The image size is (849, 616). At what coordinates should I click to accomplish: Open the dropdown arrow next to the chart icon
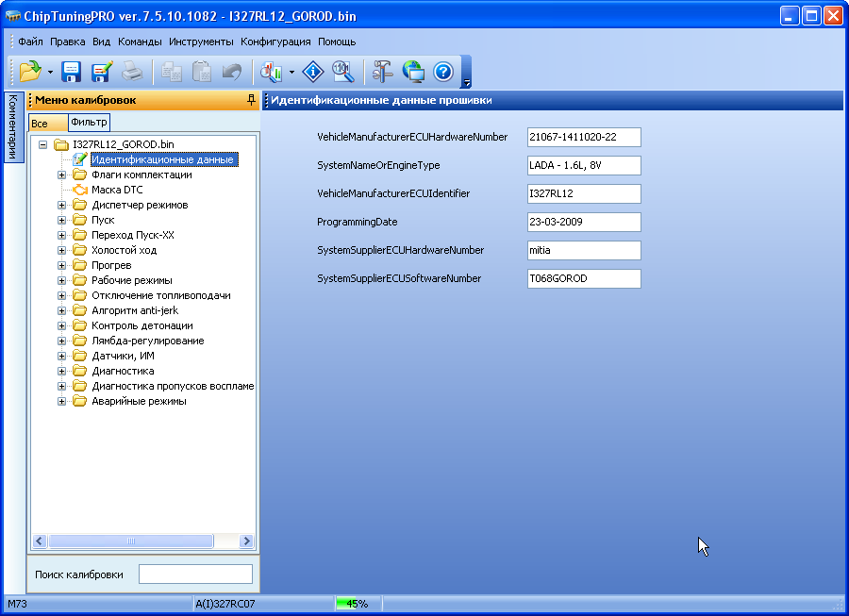[291, 72]
